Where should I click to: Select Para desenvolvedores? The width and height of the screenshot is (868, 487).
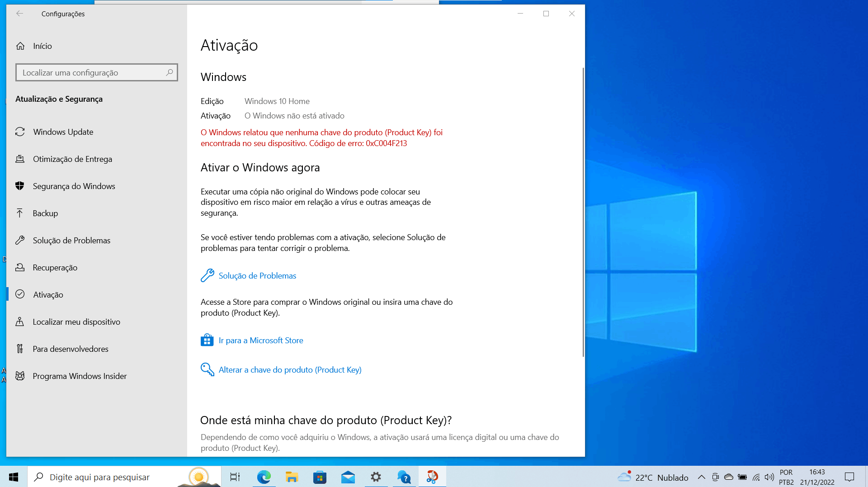pyautogui.click(x=97, y=349)
